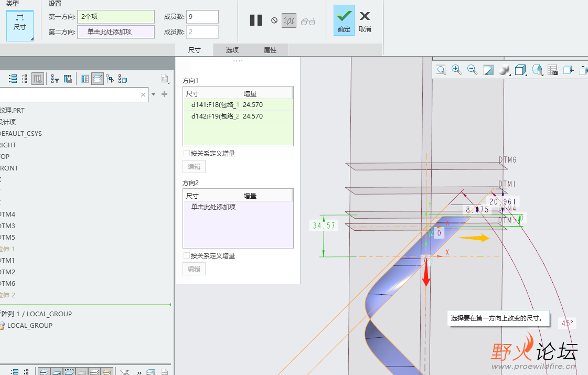Click the 第二方向 field 单击此处添加项

click(115, 32)
